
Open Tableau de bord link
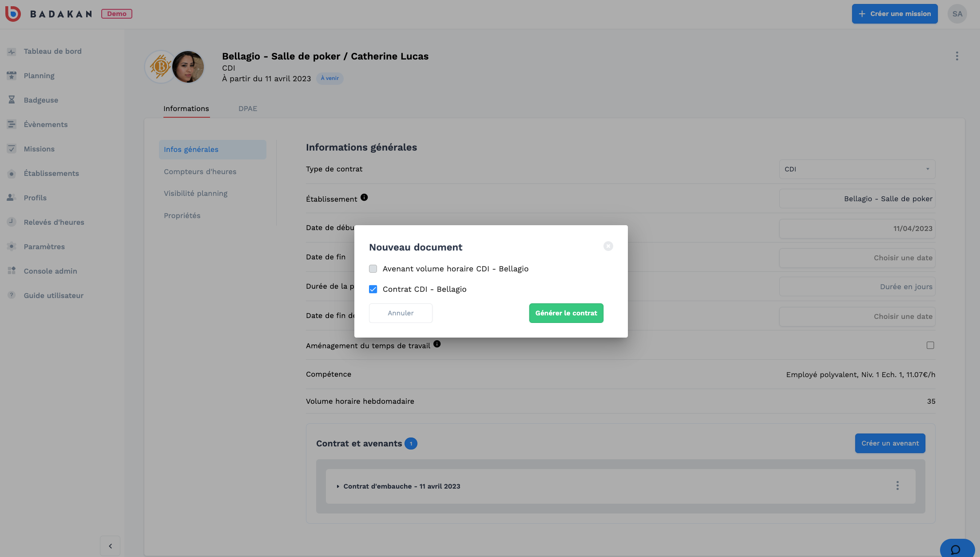pos(52,52)
